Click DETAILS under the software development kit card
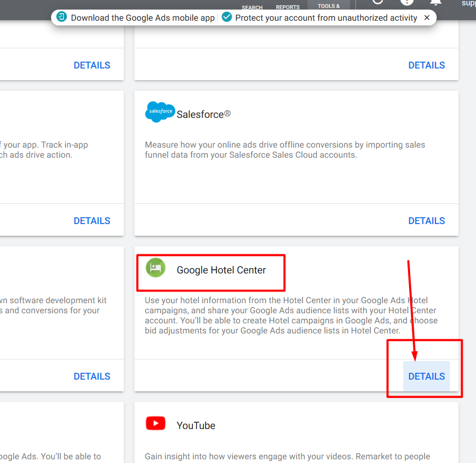476x463 pixels. coord(92,376)
